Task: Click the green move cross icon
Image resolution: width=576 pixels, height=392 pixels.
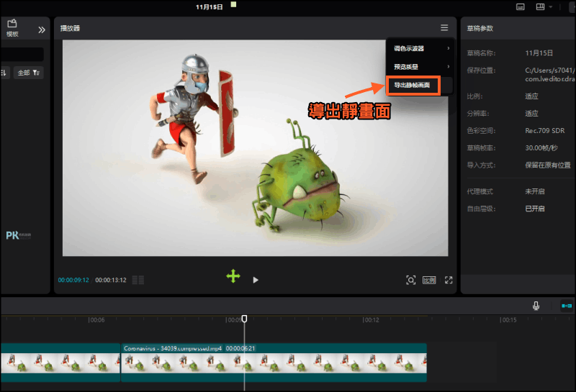Action: [233, 276]
